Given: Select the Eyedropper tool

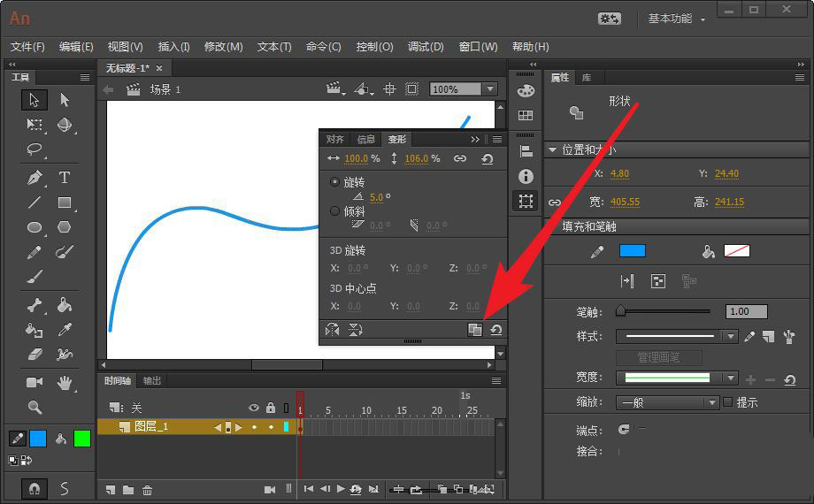Looking at the screenshot, I should point(65,330).
